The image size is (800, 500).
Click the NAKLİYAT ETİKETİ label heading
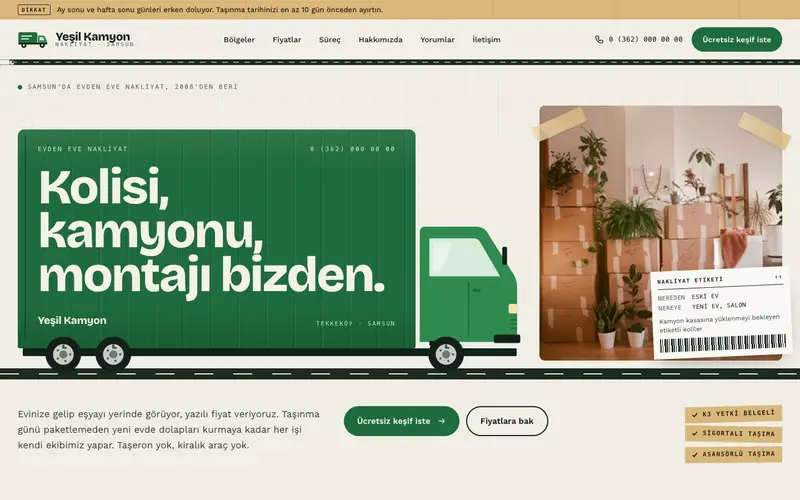click(690, 280)
